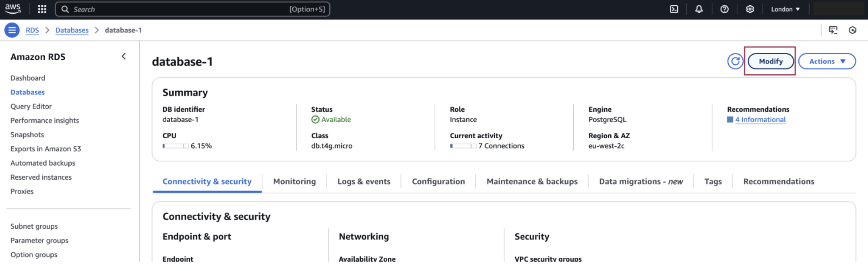Screen dimensions: 868x271
Task: Refresh the database-1 details
Action: (735, 62)
